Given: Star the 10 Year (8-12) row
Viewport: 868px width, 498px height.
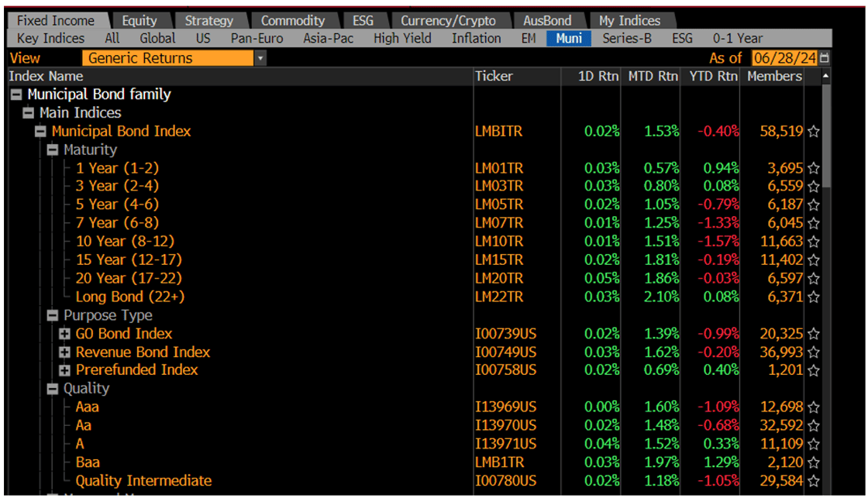Looking at the screenshot, I should point(814,241).
